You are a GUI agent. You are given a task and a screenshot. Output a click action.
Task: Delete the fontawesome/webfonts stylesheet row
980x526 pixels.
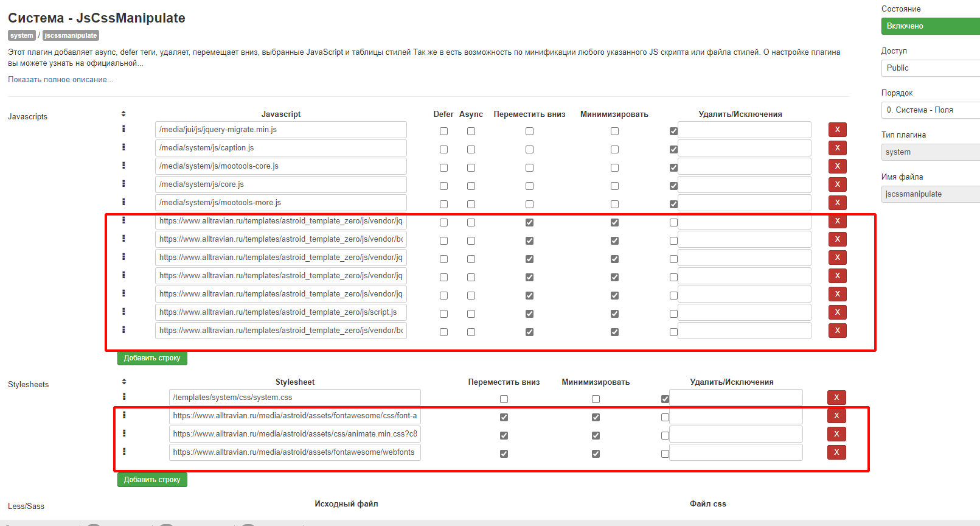click(x=836, y=452)
